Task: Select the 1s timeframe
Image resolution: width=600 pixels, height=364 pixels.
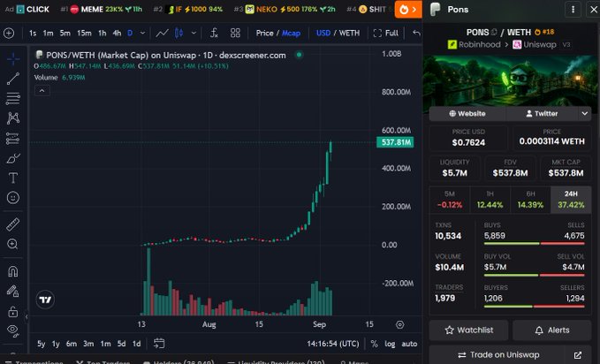Action: [x=33, y=34]
